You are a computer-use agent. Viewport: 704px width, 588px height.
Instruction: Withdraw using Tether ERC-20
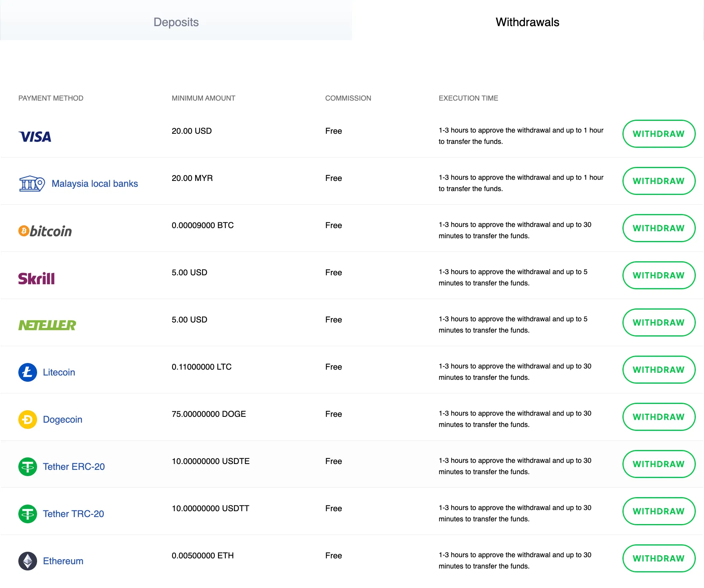[659, 464]
